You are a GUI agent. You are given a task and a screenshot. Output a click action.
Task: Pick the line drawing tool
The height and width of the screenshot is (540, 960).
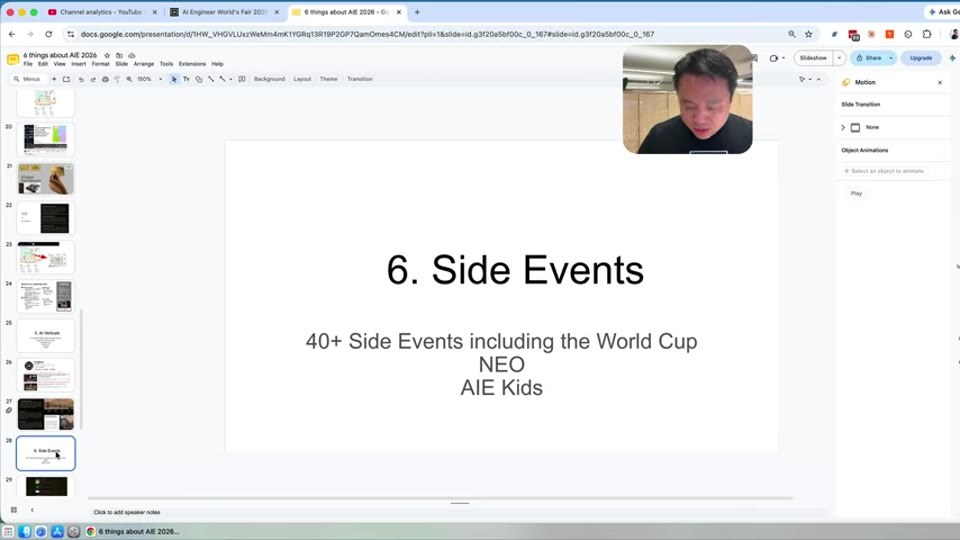pos(211,79)
